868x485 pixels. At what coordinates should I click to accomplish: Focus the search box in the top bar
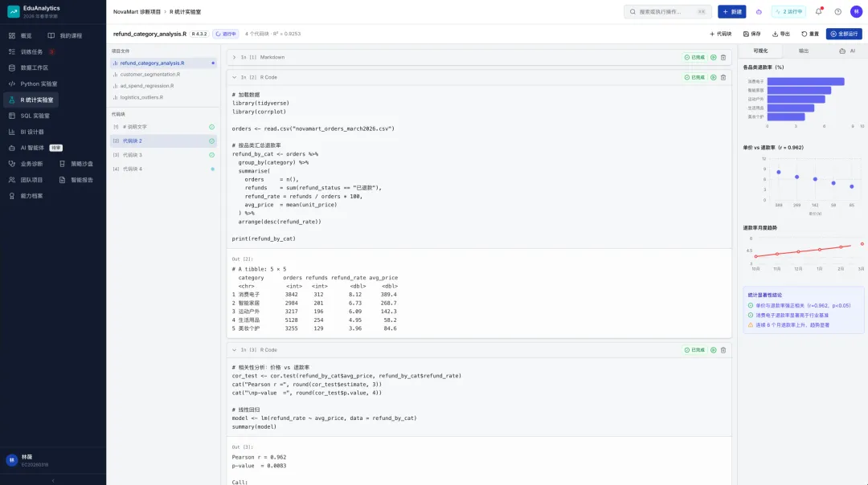click(x=668, y=11)
